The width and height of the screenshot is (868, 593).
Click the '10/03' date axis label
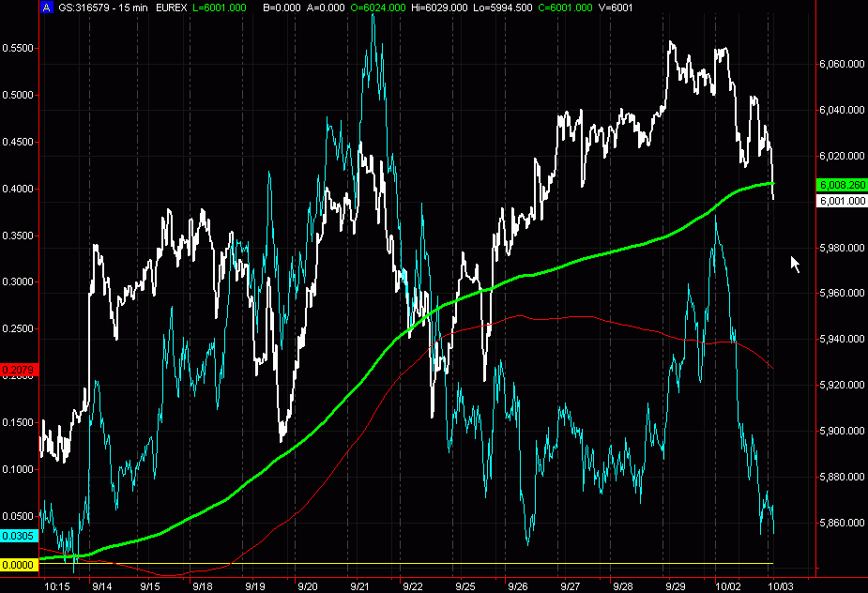780,586
